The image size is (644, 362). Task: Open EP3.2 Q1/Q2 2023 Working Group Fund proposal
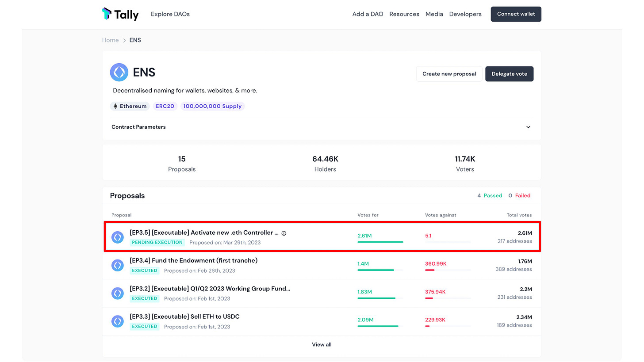pyautogui.click(x=210, y=289)
